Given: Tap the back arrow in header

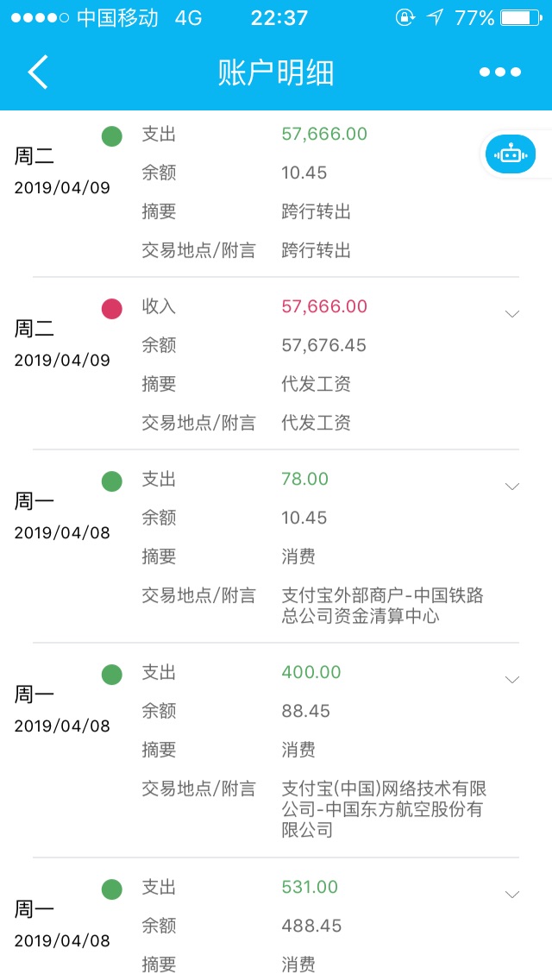Looking at the screenshot, I should [38, 72].
